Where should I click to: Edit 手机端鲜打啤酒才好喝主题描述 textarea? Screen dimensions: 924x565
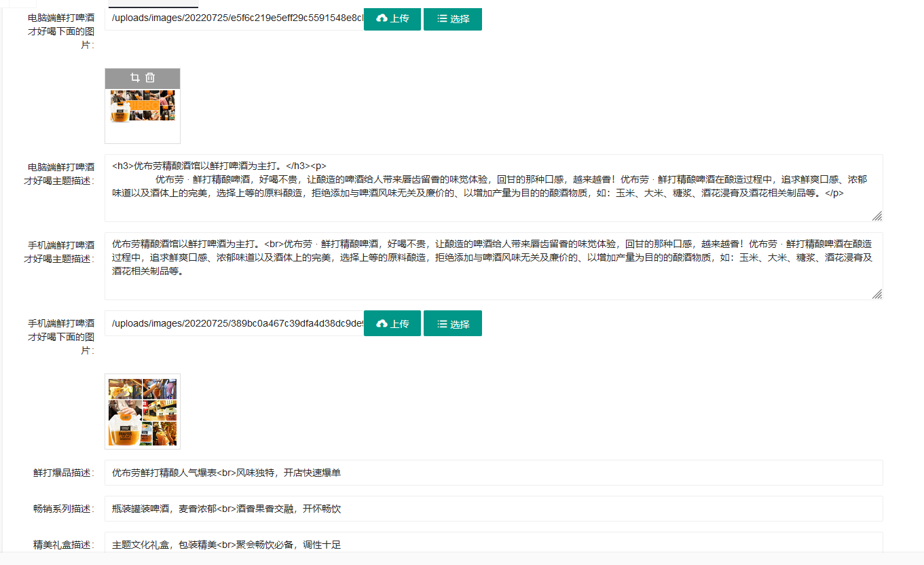coord(494,266)
